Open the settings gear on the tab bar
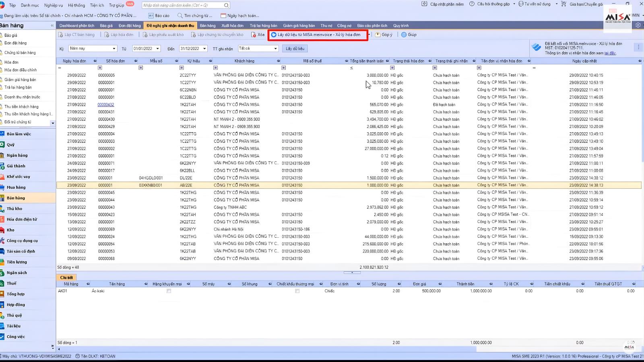644x362 pixels. (x=638, y=25)
